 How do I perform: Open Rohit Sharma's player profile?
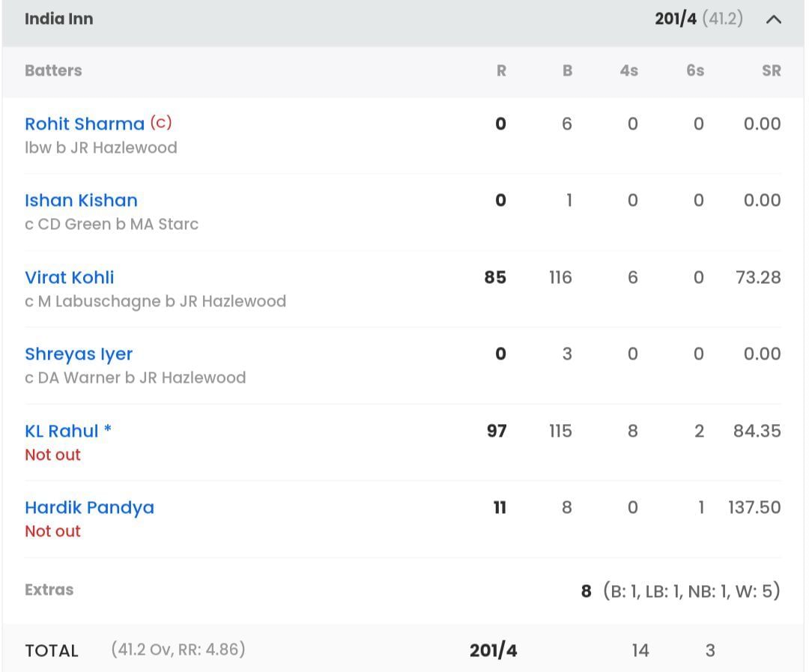84,124
